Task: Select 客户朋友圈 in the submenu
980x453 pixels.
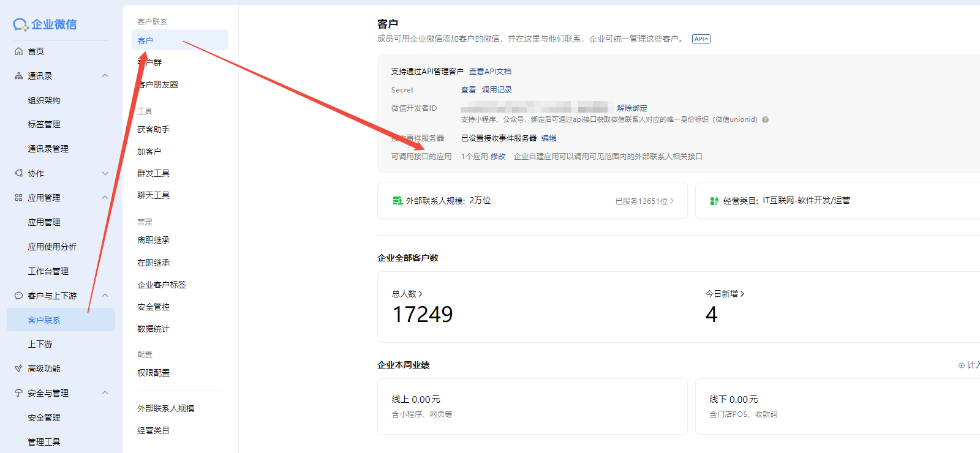Action: point(159,84)
